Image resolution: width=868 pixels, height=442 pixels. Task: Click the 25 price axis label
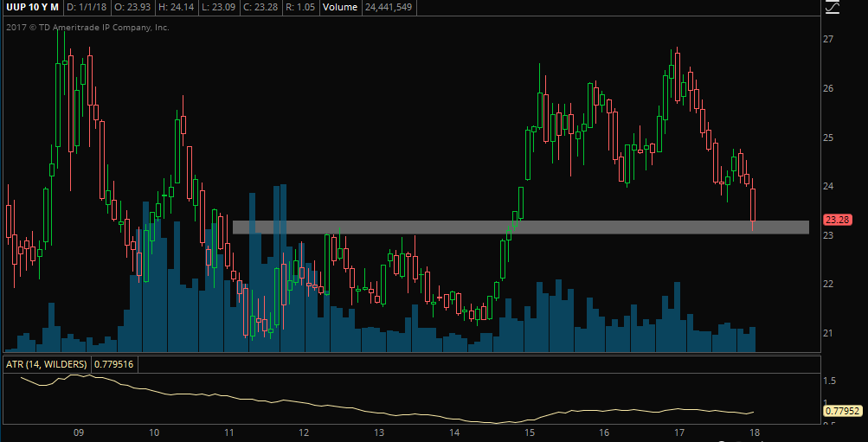click(829, 138)
